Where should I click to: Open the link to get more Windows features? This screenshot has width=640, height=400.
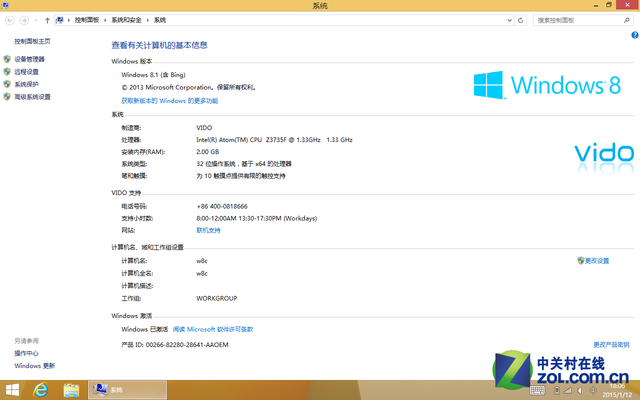pyautogui.click(x=169, y=101)
